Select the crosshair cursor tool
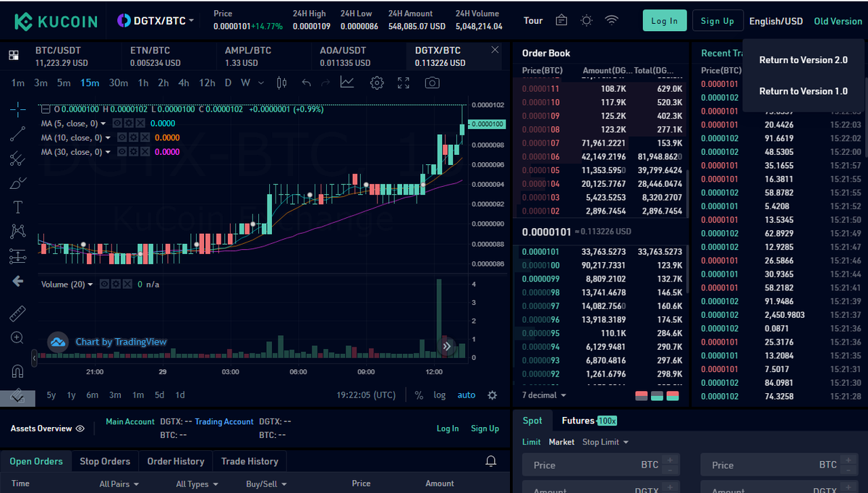This screenshot has height=493, width=868. (18, 109)
